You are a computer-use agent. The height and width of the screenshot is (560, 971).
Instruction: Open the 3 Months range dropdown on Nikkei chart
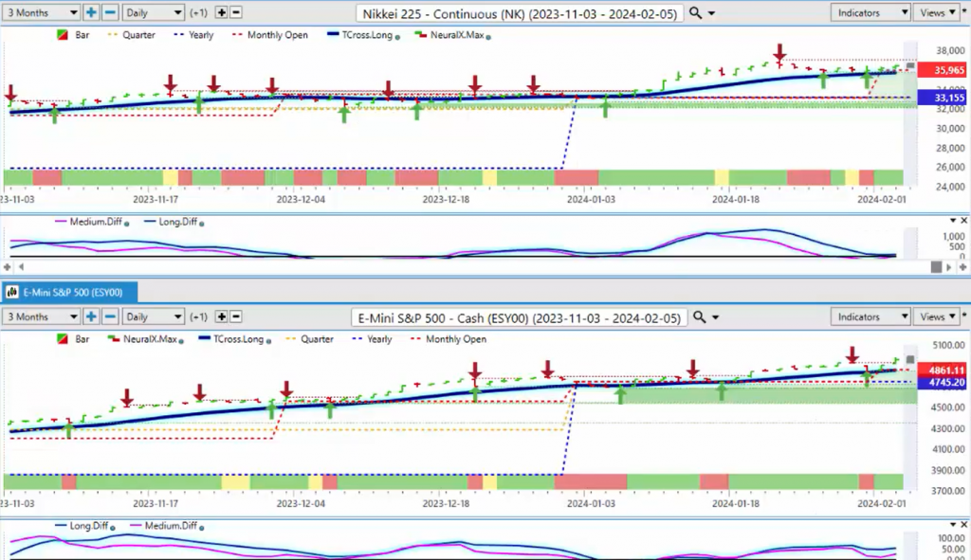(x=42, y=12)
